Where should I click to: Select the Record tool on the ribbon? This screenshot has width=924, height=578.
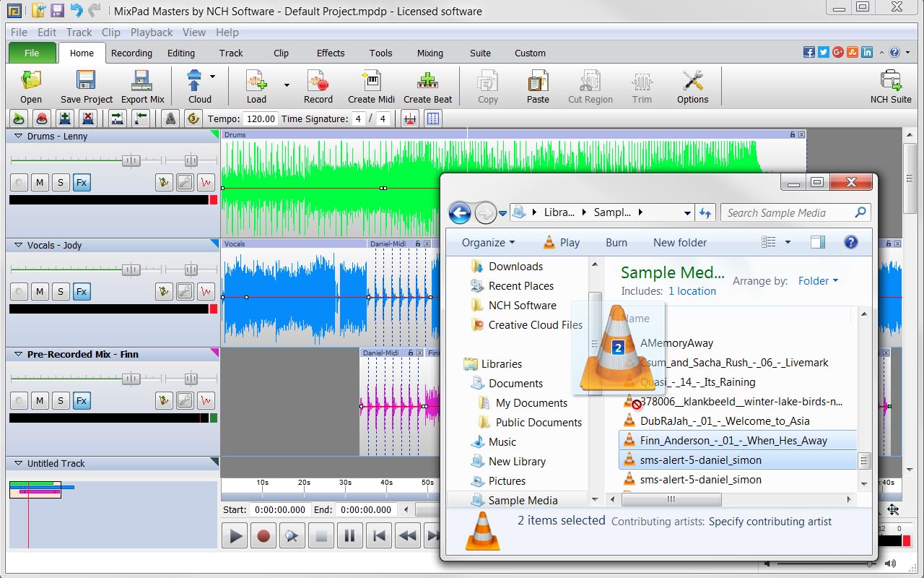point(318,85)
